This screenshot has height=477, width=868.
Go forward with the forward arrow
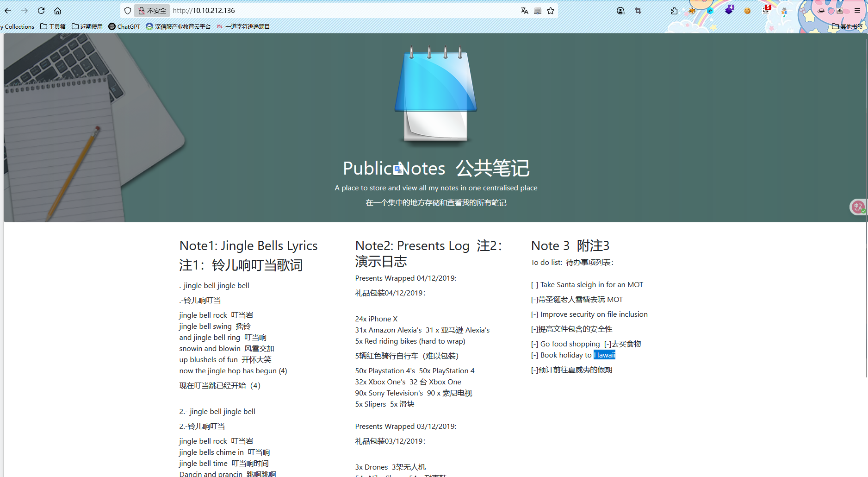tap(25, 11)
